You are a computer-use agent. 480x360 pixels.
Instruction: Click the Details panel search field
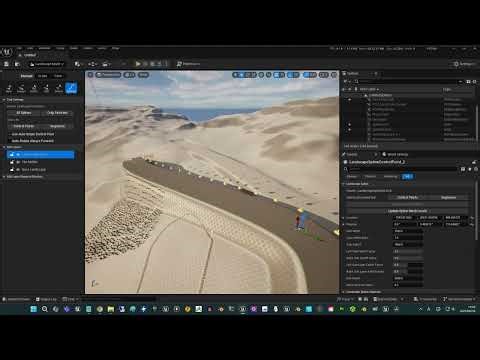click(402, 169)
